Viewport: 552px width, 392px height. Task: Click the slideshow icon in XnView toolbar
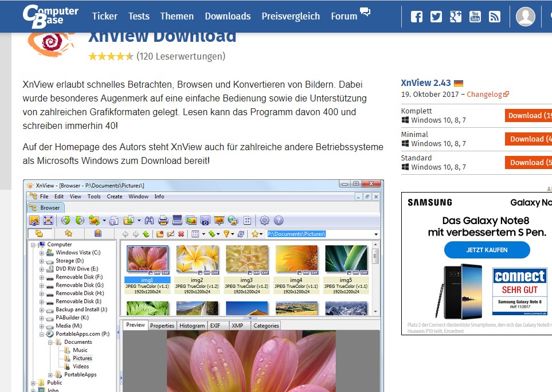219,220
